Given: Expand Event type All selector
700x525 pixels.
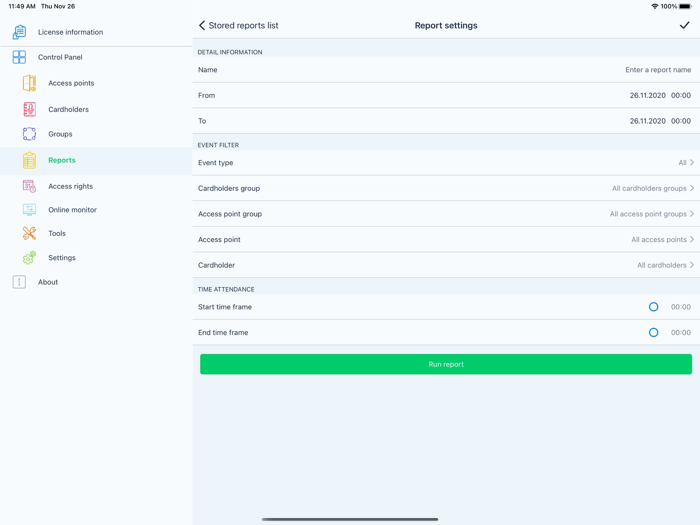Looking at the screenshot, I should click(x=686, y=163).
